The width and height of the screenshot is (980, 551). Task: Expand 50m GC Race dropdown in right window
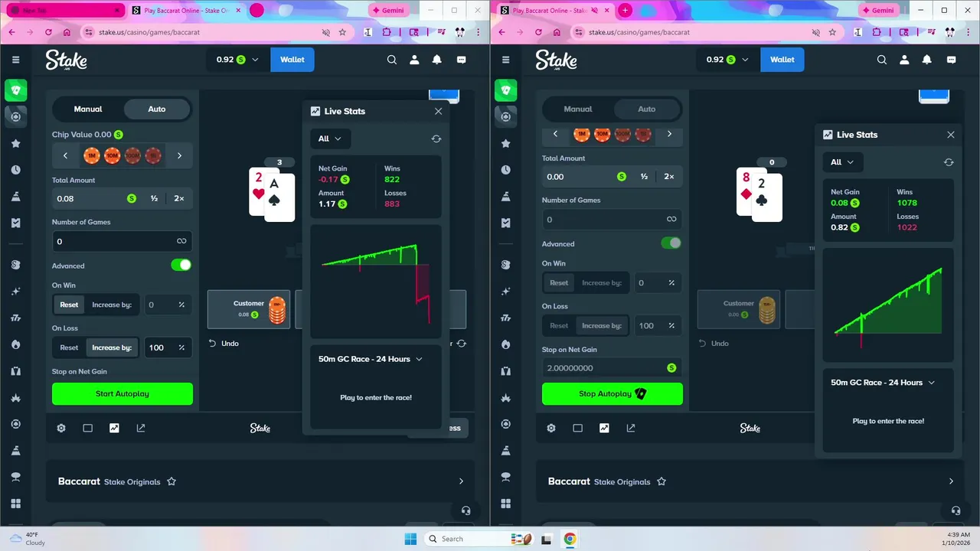tap(884, 383)
